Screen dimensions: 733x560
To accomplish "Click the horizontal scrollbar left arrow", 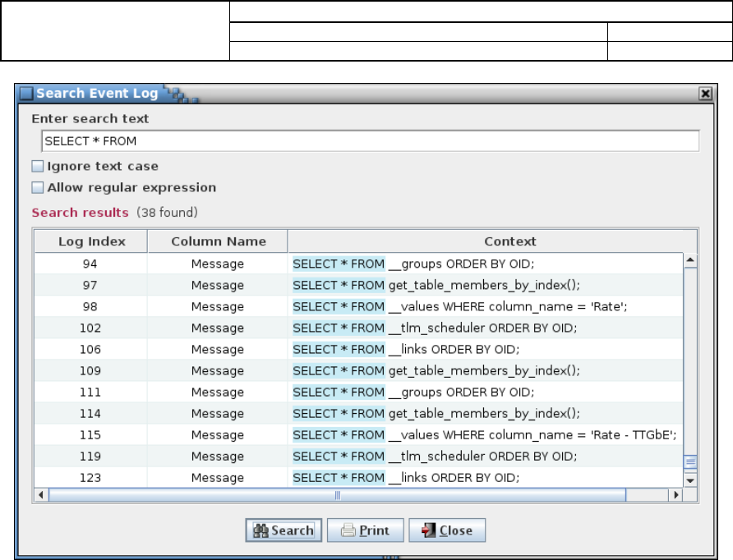I will click(x=41, y=495).
